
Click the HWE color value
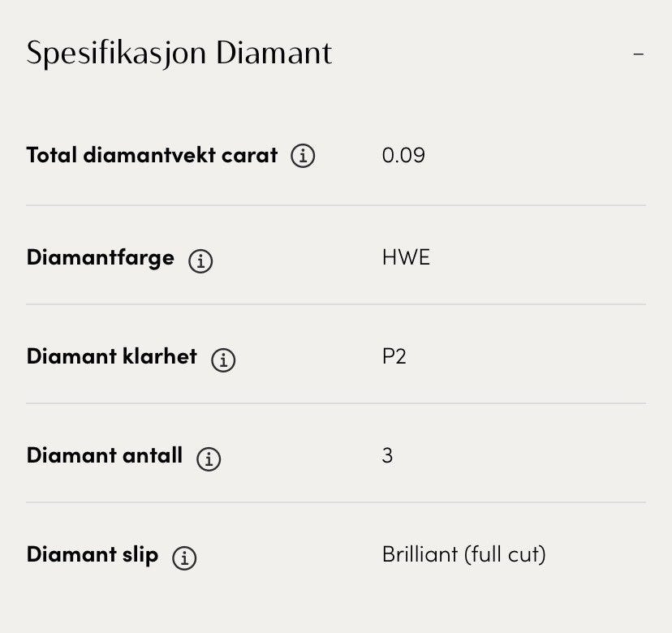pyautogui.click(x=406, y=258)
